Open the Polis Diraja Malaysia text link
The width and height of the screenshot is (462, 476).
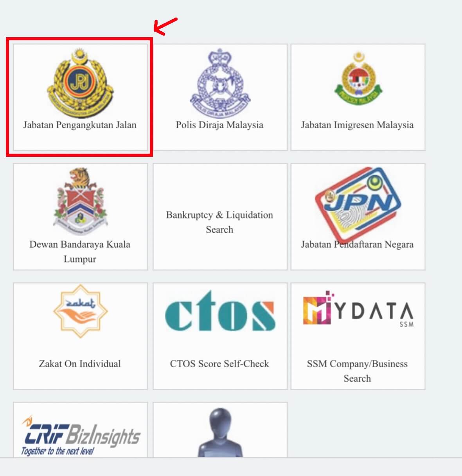point(219,125)
